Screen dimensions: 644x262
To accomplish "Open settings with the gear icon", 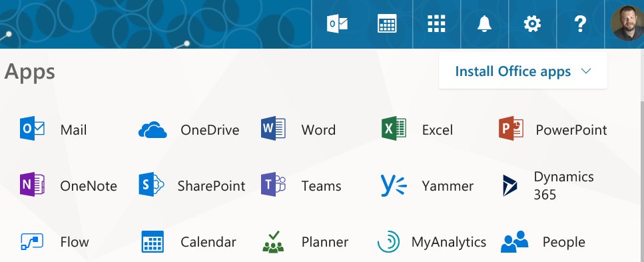I will pos(532,24).
